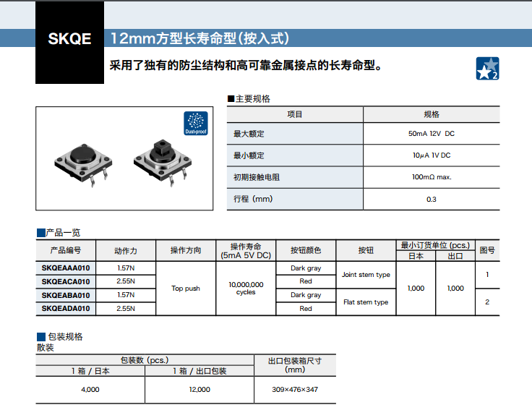Screen dimensions: 532x410
Task: Click the 项目 header in specs table
Action: 294,114
